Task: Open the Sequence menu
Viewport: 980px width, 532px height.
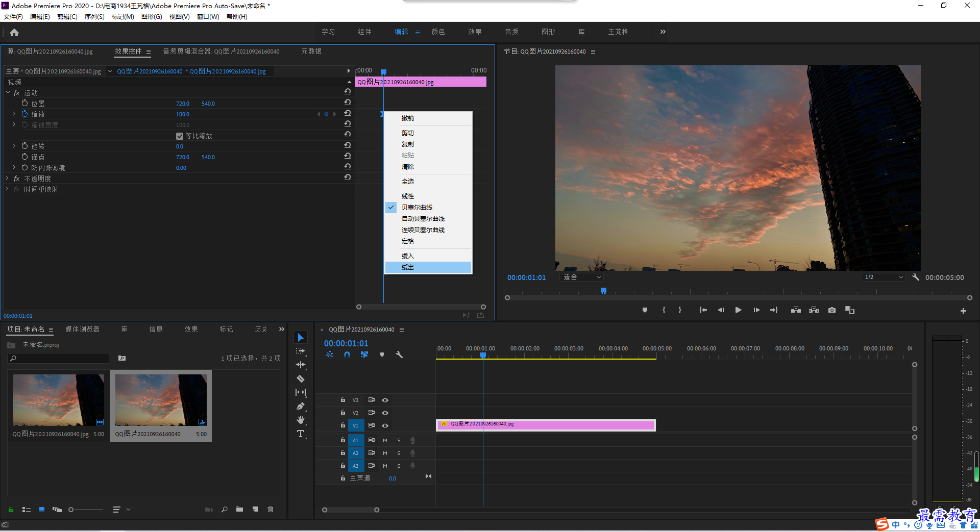Action: pos(94,17)
